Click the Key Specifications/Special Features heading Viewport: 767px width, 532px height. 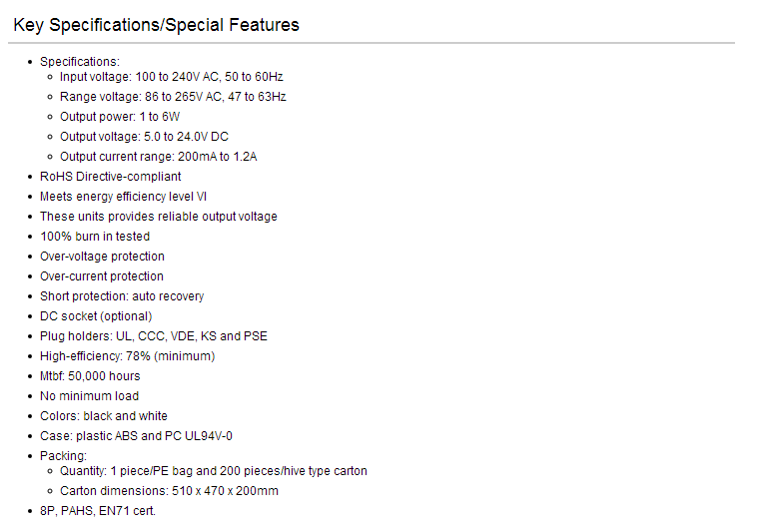point(156,25)
